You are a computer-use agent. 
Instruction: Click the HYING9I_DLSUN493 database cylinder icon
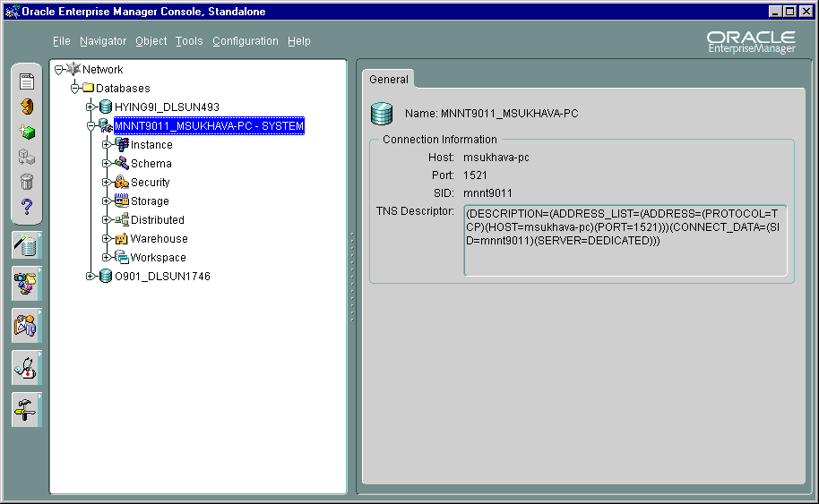(x=106, y=107)
